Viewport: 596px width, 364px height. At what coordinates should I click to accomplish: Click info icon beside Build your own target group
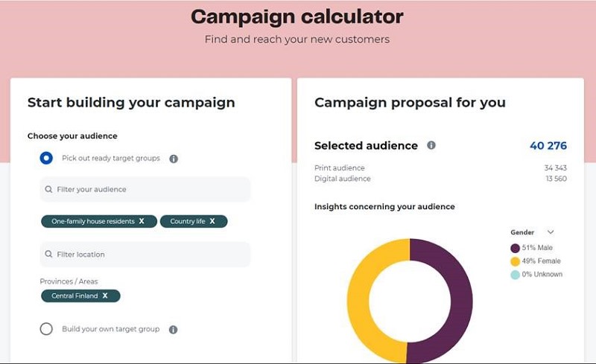(x=173, y=330)
